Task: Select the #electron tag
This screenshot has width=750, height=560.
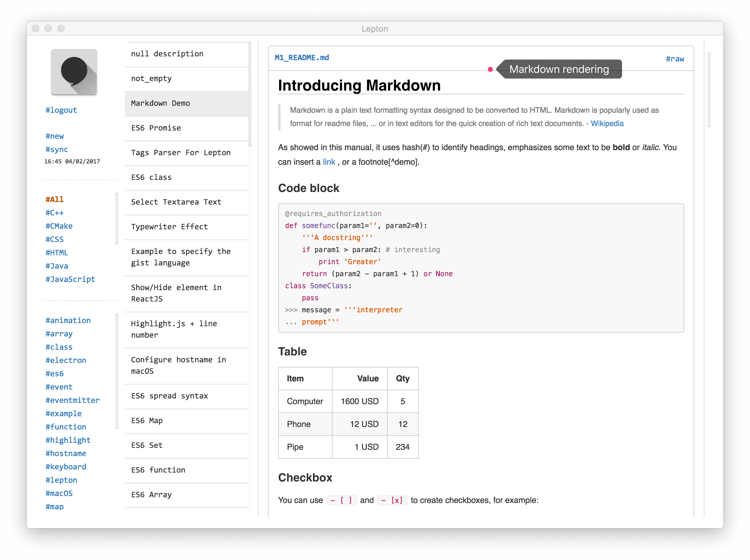Action: click(x=66, y=360)
